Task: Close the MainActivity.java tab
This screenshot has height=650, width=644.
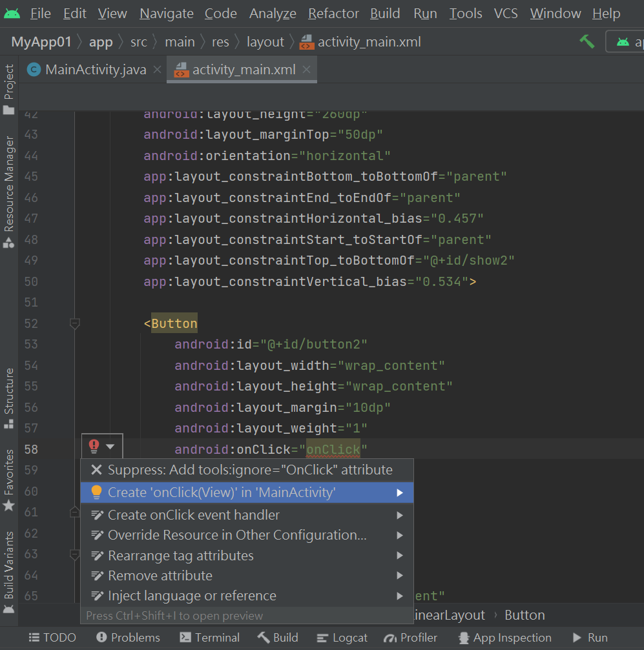Action: coord(157,70)
